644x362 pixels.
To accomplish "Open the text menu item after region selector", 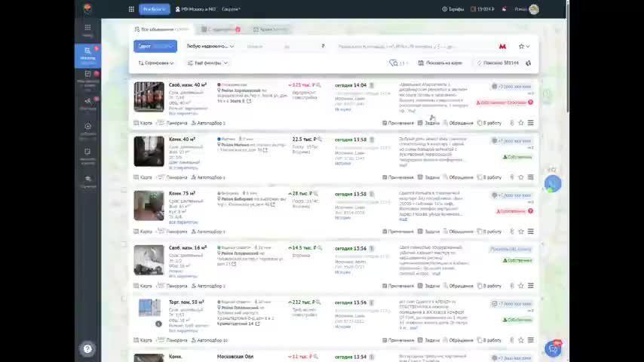I will 232,9.
